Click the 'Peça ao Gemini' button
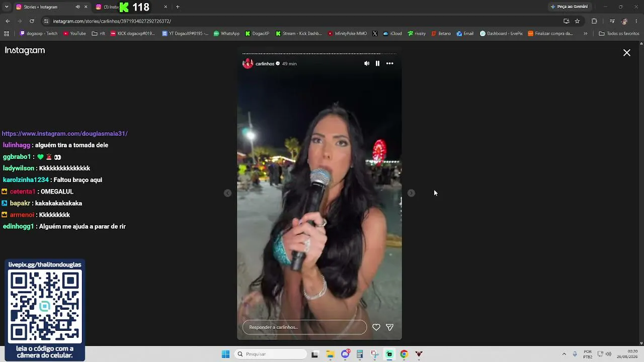Screen dimensions: 644x362 point(569,7)
